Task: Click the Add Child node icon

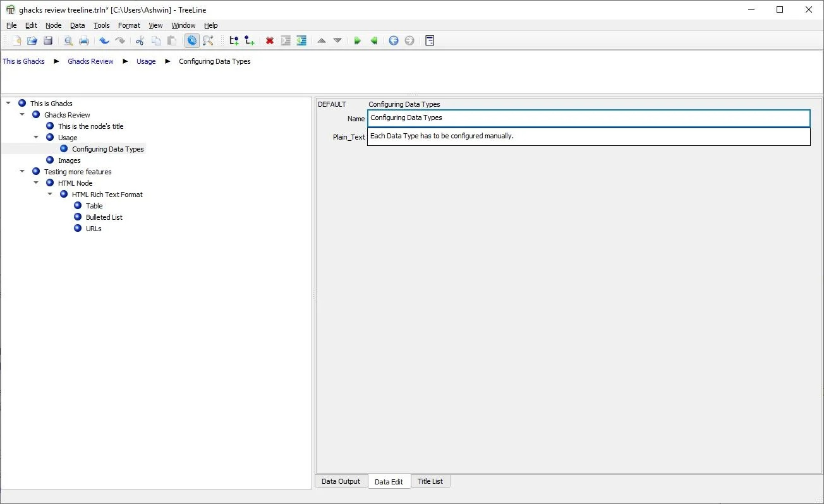Action: click(250, 40)
